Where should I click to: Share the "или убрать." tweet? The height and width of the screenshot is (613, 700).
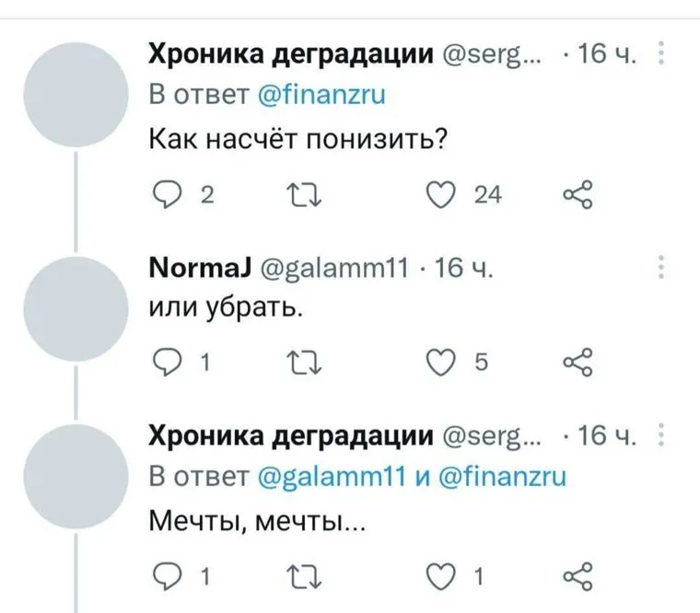click(577, 362)
